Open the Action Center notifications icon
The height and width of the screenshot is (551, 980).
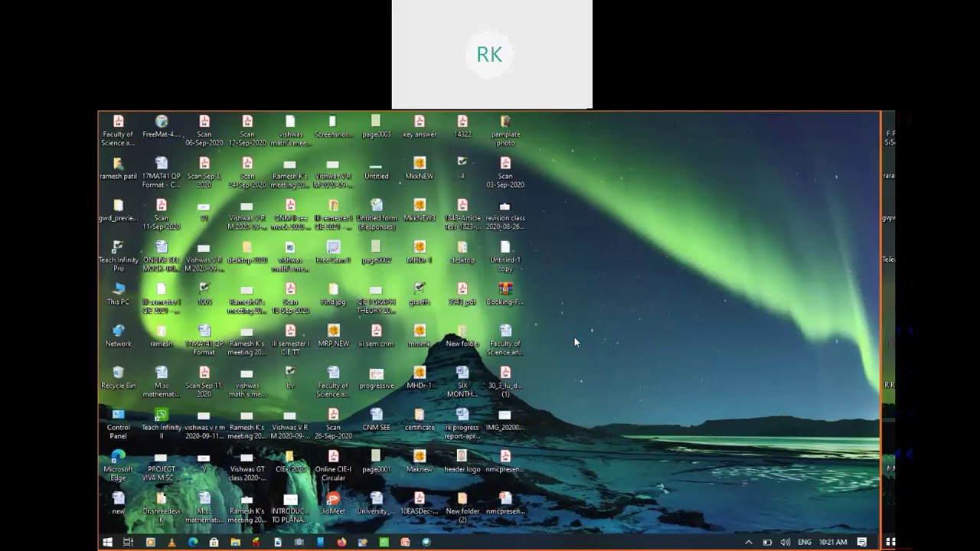pyautogui.click(x=862, y=542)
